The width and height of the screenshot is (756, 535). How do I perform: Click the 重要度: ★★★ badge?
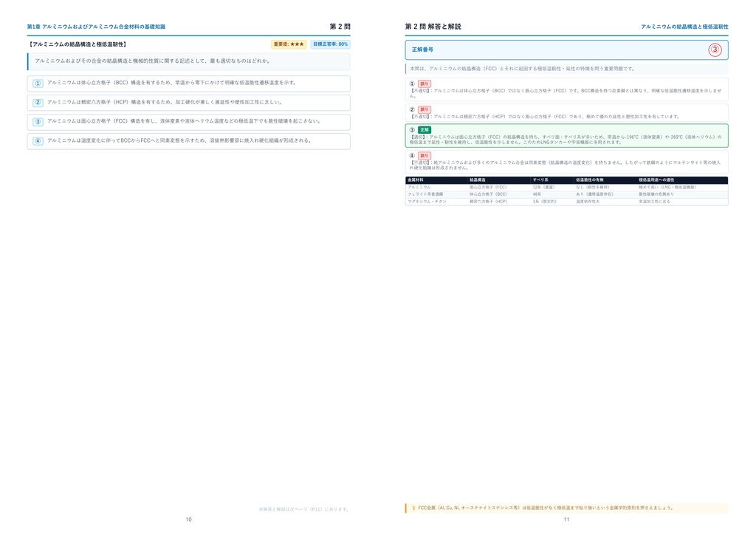289,44
